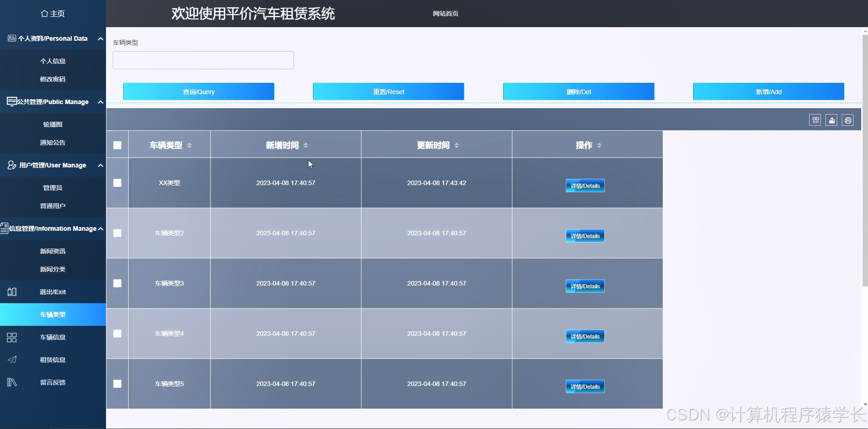Open the 网站首页 menu item
The width and height of the screenshot is (868, 429).
click(445, 14)
